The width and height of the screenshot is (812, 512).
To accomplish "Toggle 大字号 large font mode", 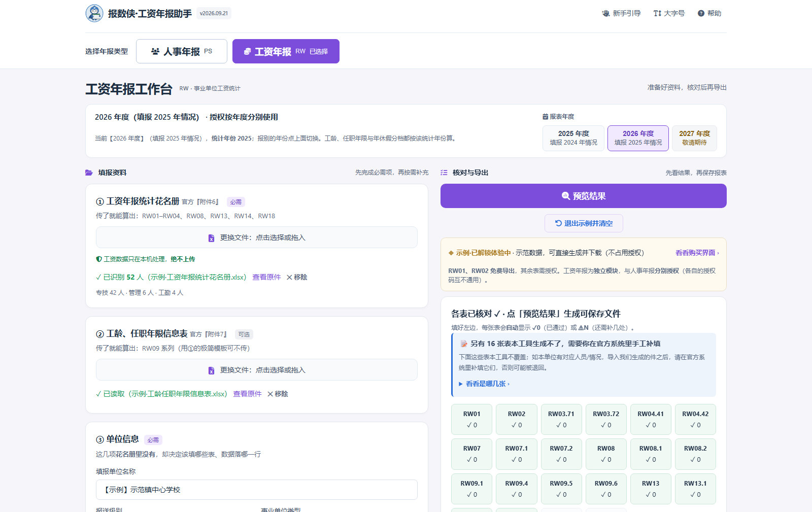I will click(x=669, y=13).
